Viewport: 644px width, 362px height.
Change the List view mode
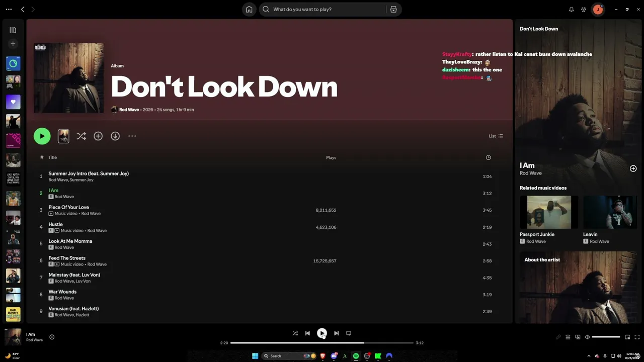click(496, 136)
